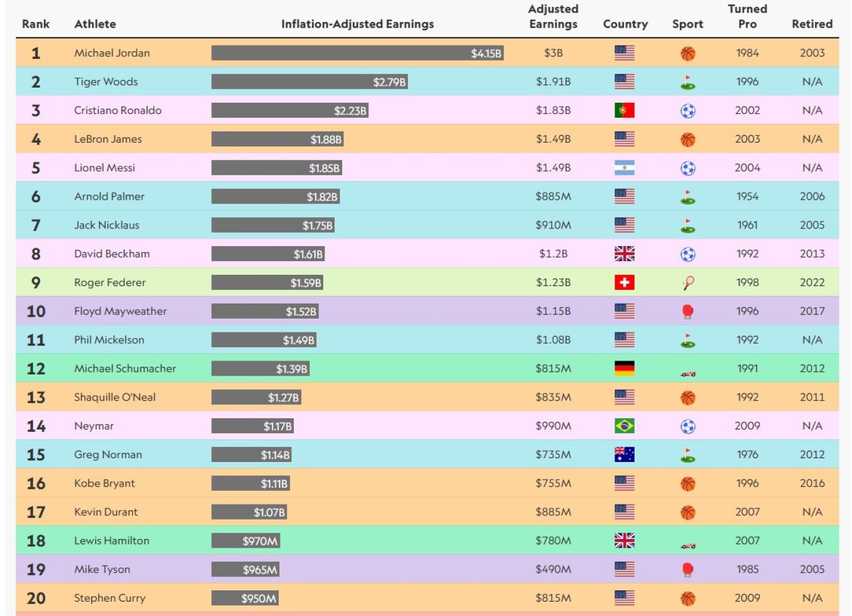Click the $2.79B bar for Tiger Woods
The width and height of the screenshot is (852, 616).
(x=309, y=82)
